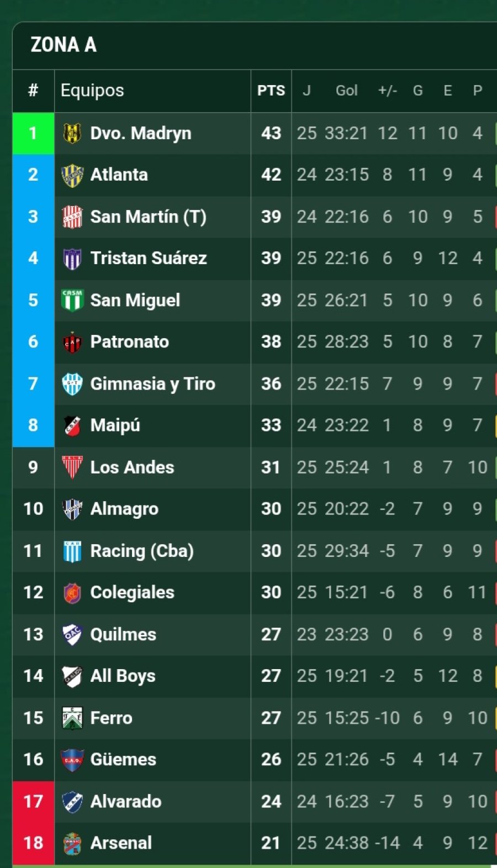Click the Arsenal club crest icon
The width and height of the screenshot is (497, 868).
click(x=72, y=843)
